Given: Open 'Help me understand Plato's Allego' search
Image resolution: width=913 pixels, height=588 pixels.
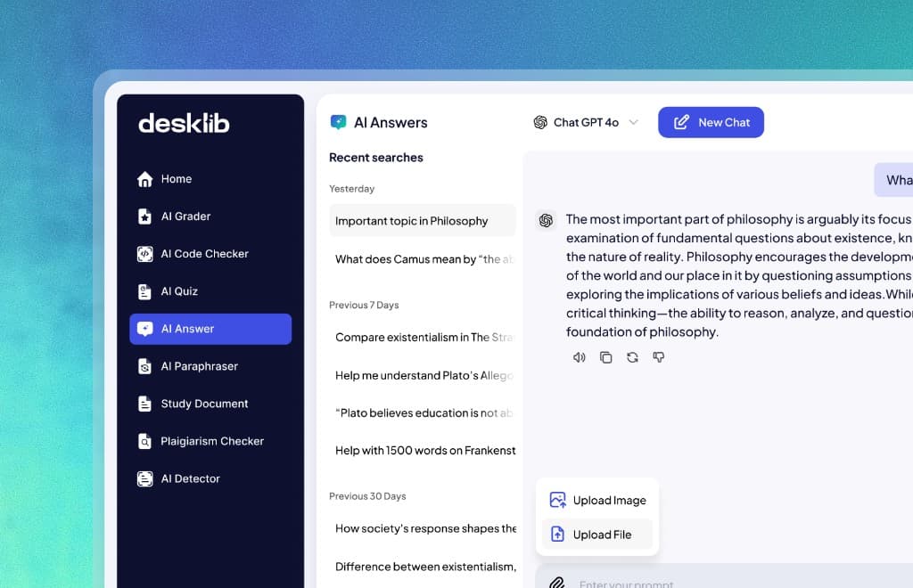Looking at the screenshot, I should pos(423,375).
